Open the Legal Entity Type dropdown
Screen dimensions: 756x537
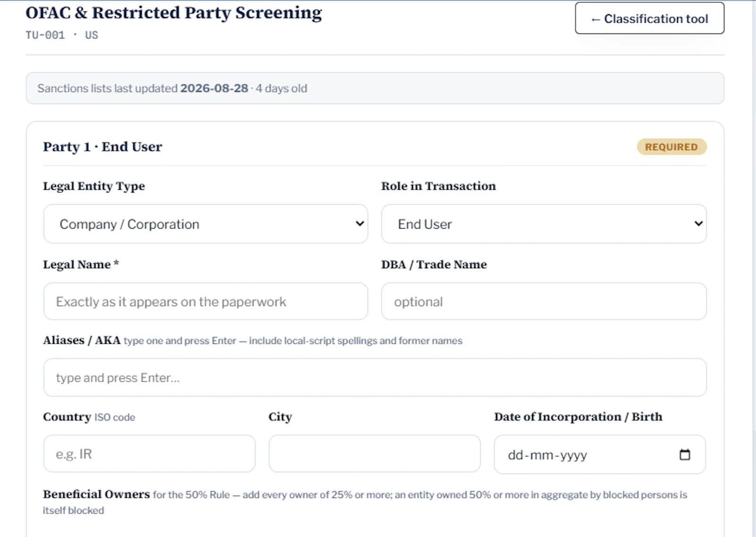[206, 224]
